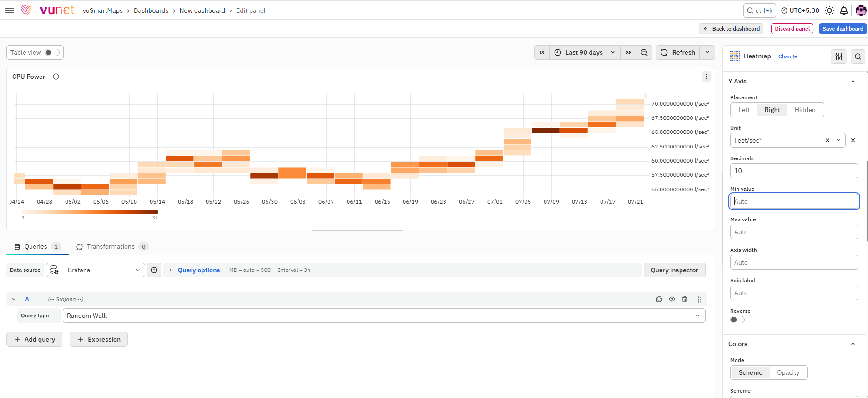The height and width of the screenshot is (398, 868).
Task: Open the Last 90 days time picker
Action: tap(585, 52)
